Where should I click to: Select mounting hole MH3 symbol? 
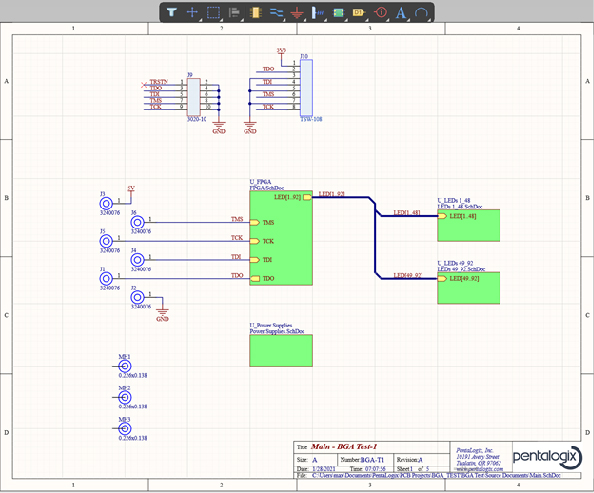[x=125, y=429]
